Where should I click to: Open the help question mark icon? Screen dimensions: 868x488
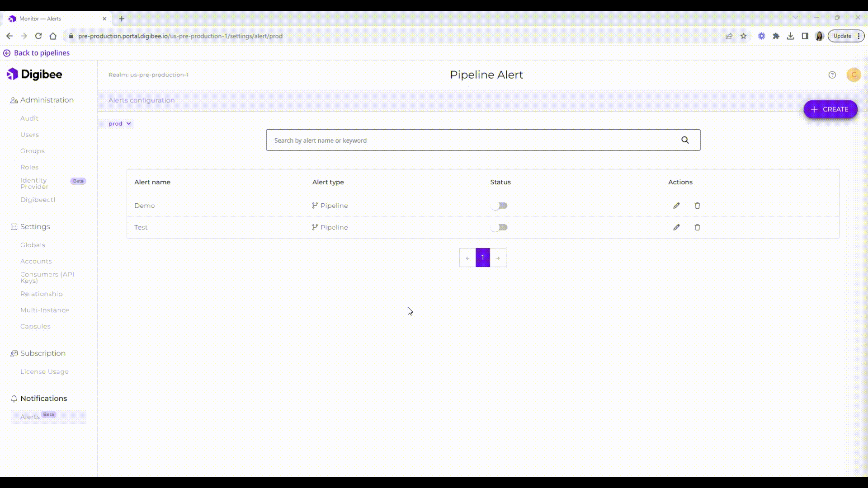pyautogui.click(x=832, y=75)
